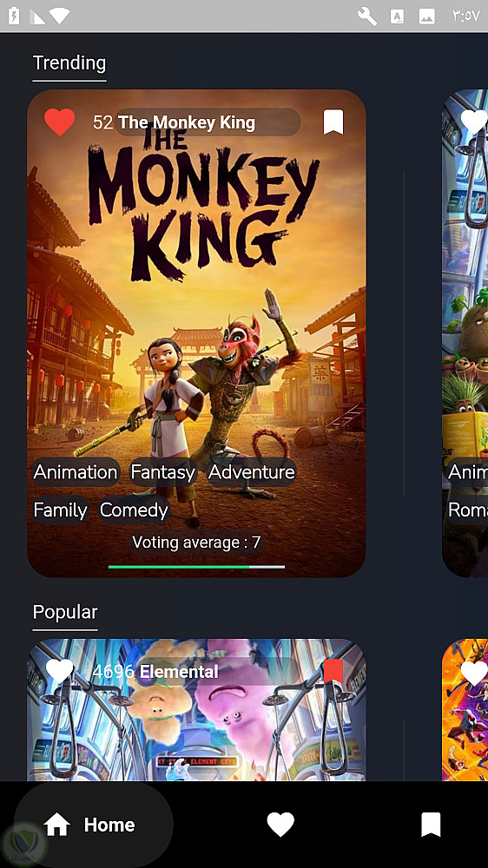Select the Fantasy genre chip
The width and height of the screenshot is (488, 868).
(163, 472)
